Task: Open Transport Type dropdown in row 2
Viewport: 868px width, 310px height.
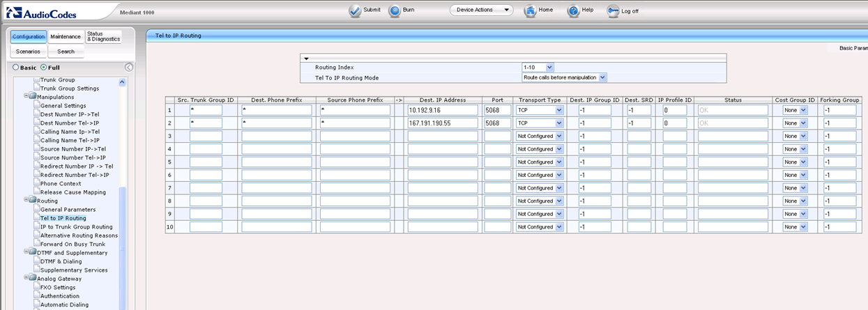Action: pos(540,123)
